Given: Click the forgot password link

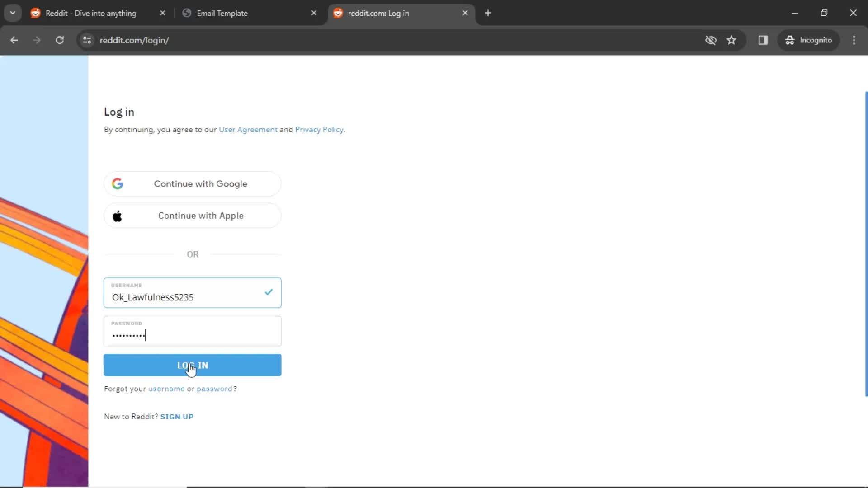Looking at the screenshot, I should (214, 388).
